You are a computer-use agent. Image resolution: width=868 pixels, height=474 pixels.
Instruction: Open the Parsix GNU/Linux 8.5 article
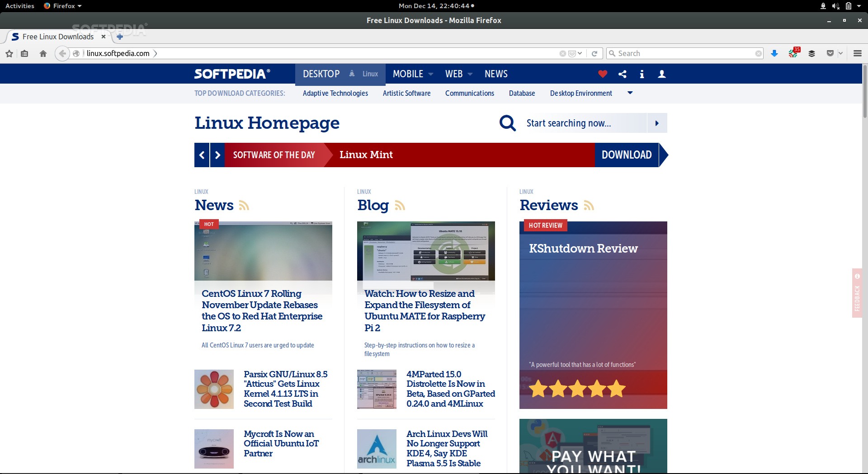tap(285, 389)
